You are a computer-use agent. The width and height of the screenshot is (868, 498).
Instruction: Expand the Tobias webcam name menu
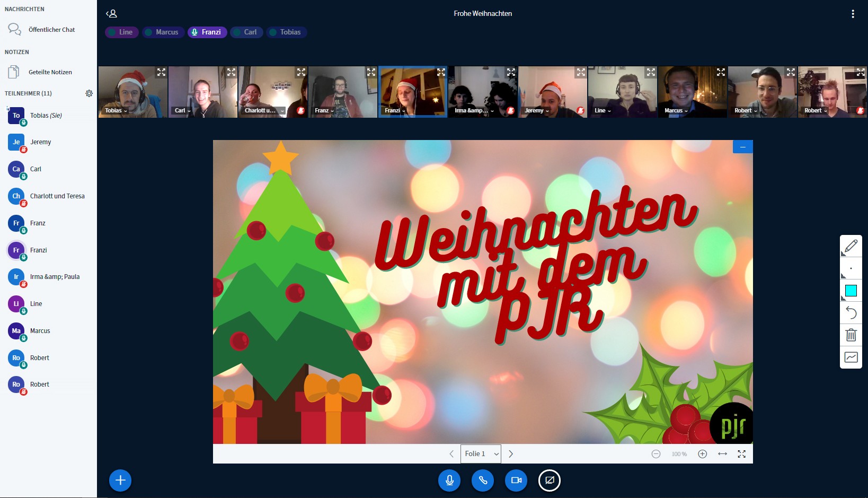click(x=116, y=111)
